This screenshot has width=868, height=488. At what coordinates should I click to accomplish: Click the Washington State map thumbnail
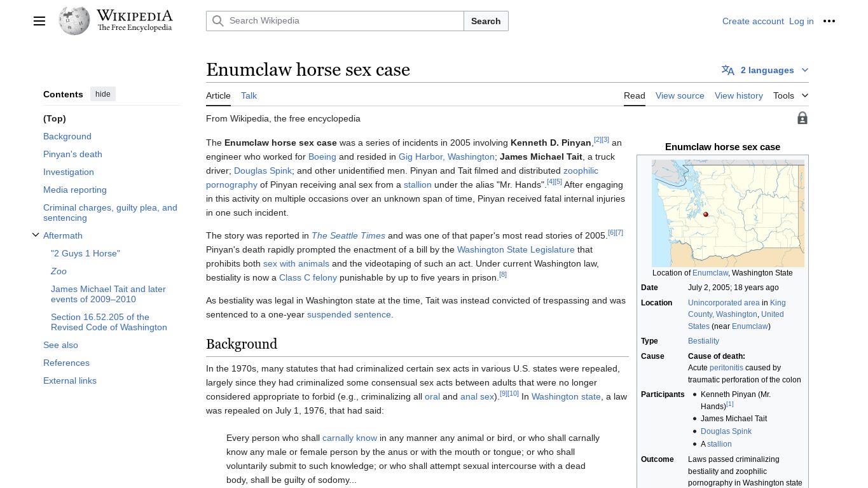click(728, 213)
